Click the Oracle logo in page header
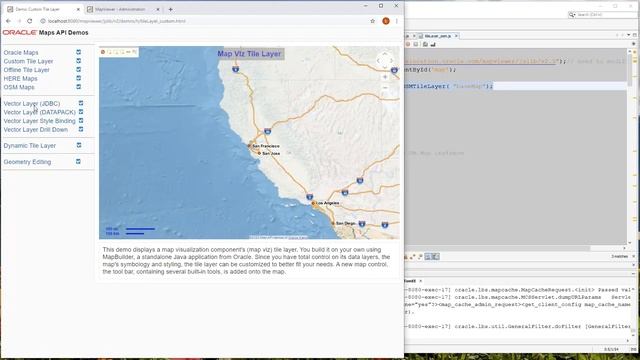The image size is (640, 360). coord(20,33)
